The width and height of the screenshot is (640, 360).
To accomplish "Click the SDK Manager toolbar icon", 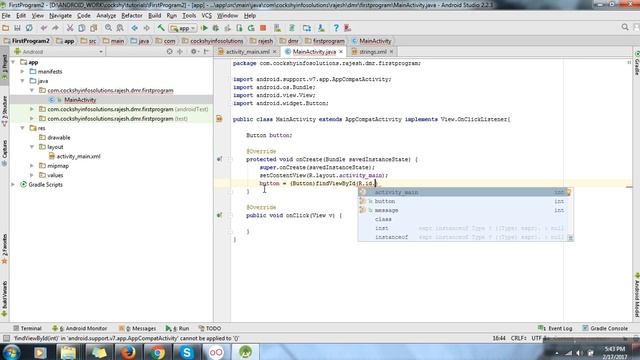I will (x=321, y=28).
